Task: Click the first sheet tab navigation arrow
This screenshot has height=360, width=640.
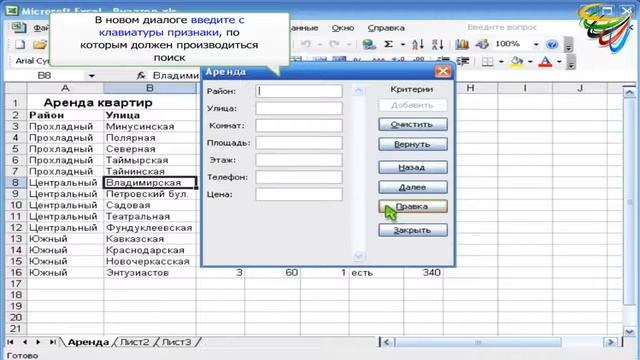Action: (11, 342)
